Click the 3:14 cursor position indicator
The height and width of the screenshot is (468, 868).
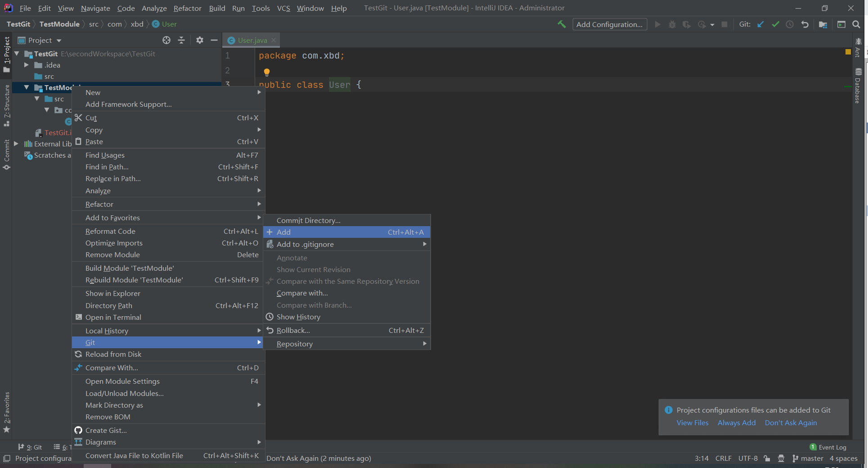pyautogui.click(x=702, y=459)
